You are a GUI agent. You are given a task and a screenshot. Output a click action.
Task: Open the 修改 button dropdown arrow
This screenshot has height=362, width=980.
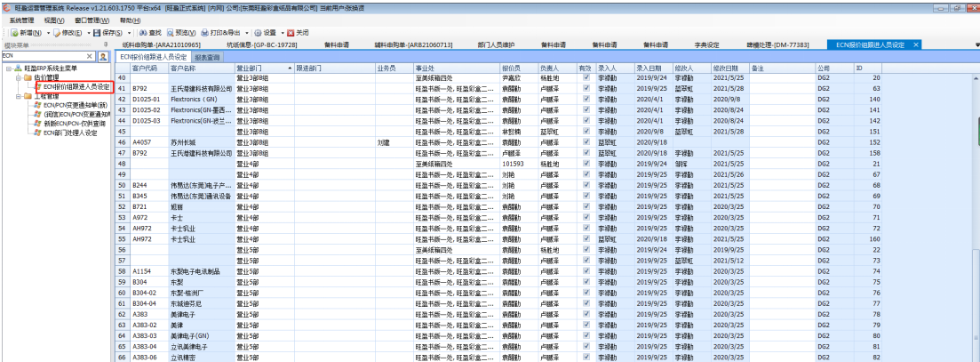tap(88, 33)
